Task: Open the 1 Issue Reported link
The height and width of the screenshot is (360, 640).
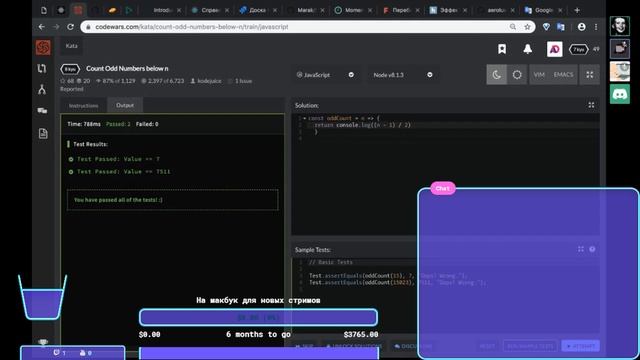Action: tap(243, 81)
